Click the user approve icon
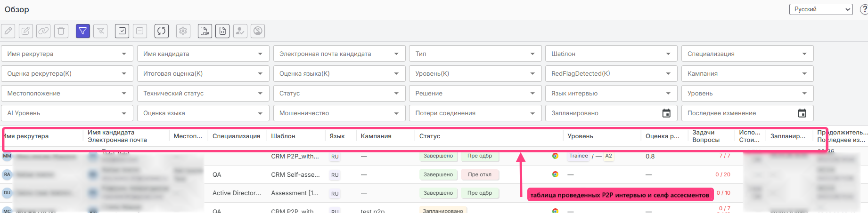 [240, 31]
